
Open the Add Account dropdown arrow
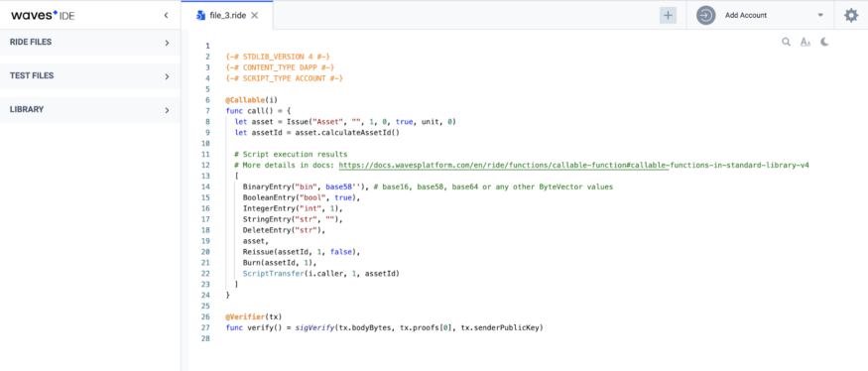coord(820,16)
